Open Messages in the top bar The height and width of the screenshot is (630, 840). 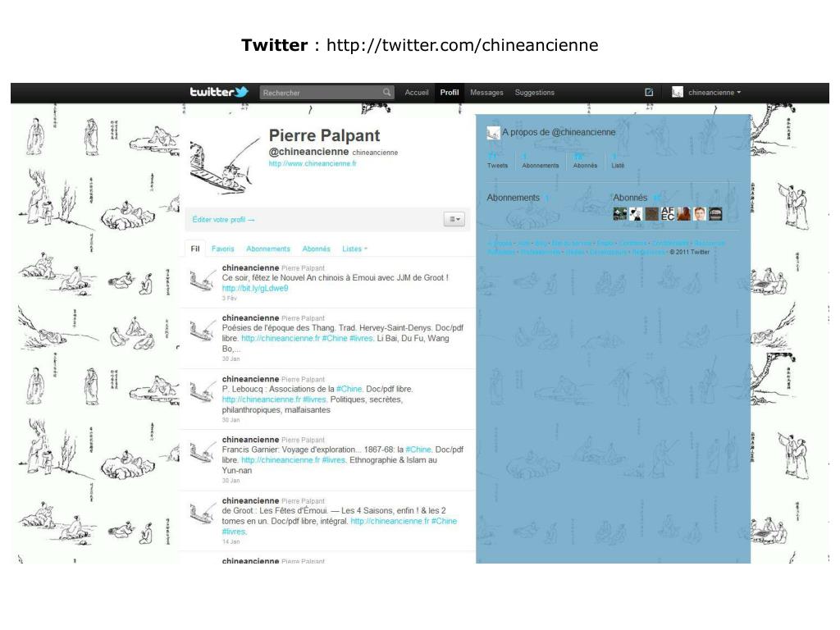click(x=486, y=92)
